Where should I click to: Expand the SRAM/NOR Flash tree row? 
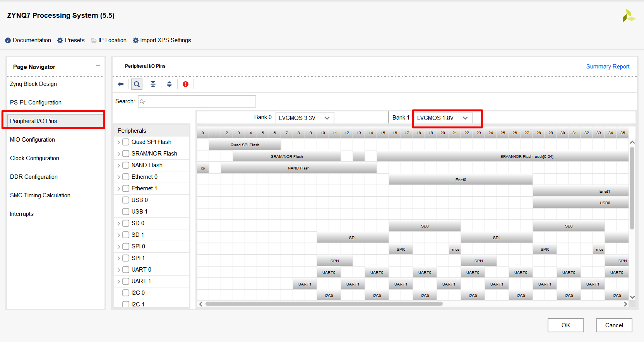click(118, 154)
